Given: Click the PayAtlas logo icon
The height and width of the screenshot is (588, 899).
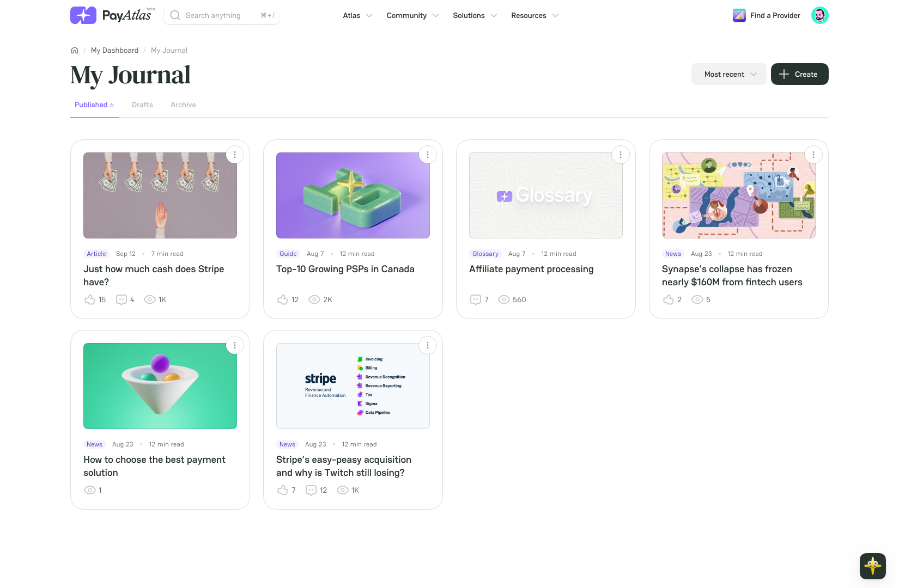Looking at the screenshot, I should click(83, 15).
